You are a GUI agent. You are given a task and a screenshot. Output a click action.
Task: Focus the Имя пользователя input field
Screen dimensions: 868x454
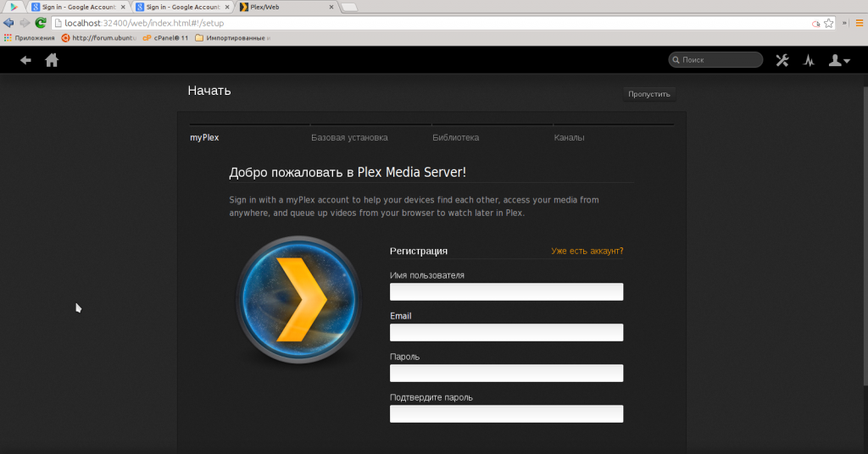[506, 292]
